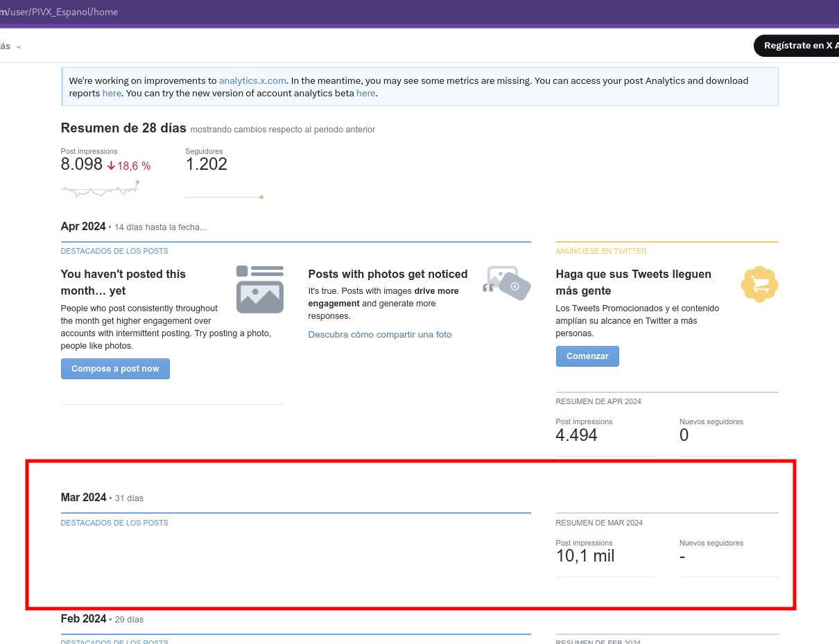This screenshot has width=839, height=644.
Task: Click DESTACADOS DE LOS POSTS label under Mar 2024
Action: tap(114, 523)
